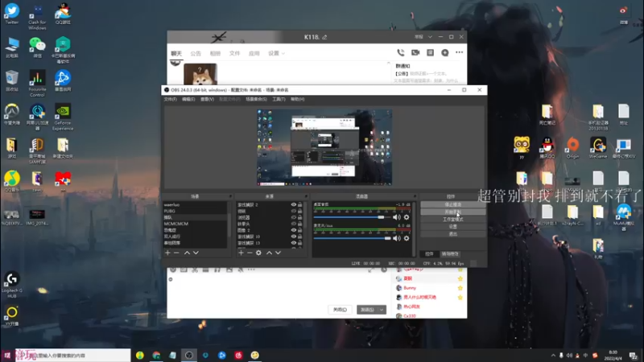Toggle lock on first source ending 2

[299, 204]
